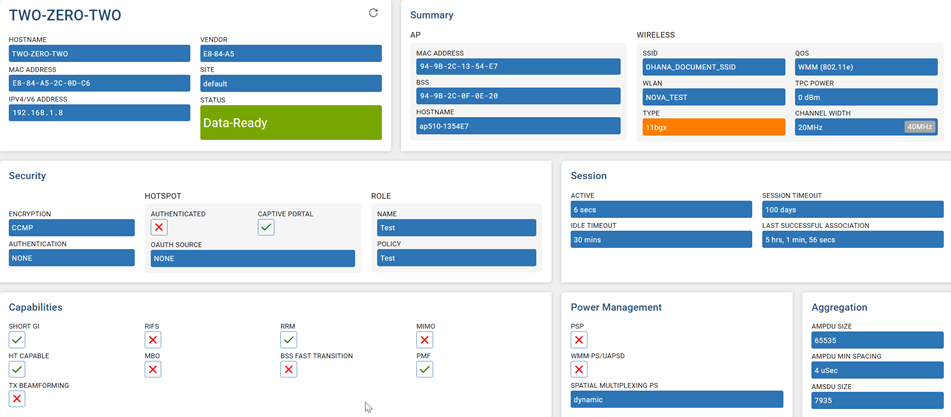Toggle the Captive Portal checkbox

pyautogui.click(x=266, y=228)
